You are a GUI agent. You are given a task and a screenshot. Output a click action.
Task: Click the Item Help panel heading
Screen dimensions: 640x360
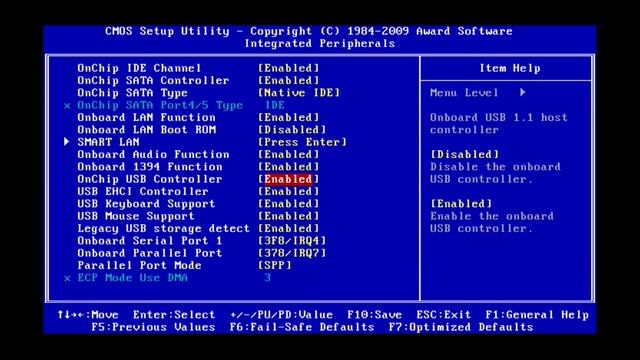coord(510,68)
